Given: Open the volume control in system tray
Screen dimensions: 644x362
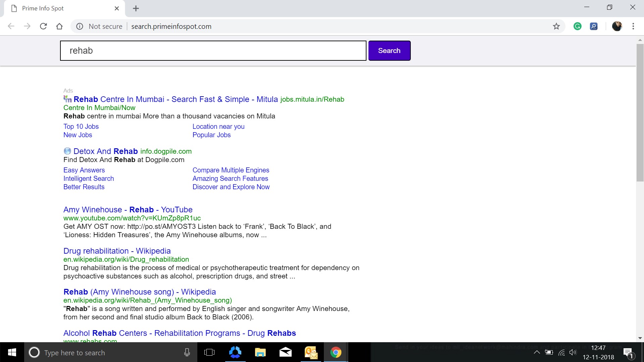Looking at the screenshot, I should coord(573,353).
